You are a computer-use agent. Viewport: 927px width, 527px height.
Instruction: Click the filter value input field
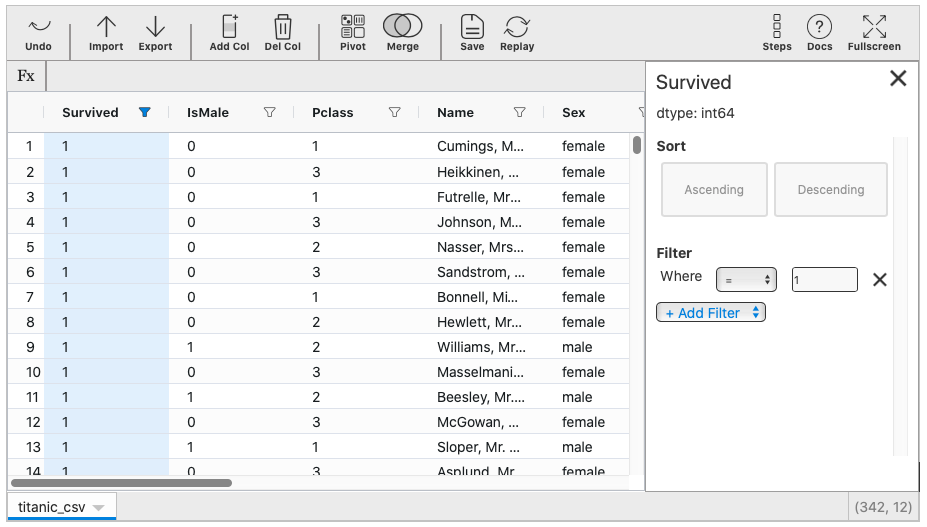point(824,280)
